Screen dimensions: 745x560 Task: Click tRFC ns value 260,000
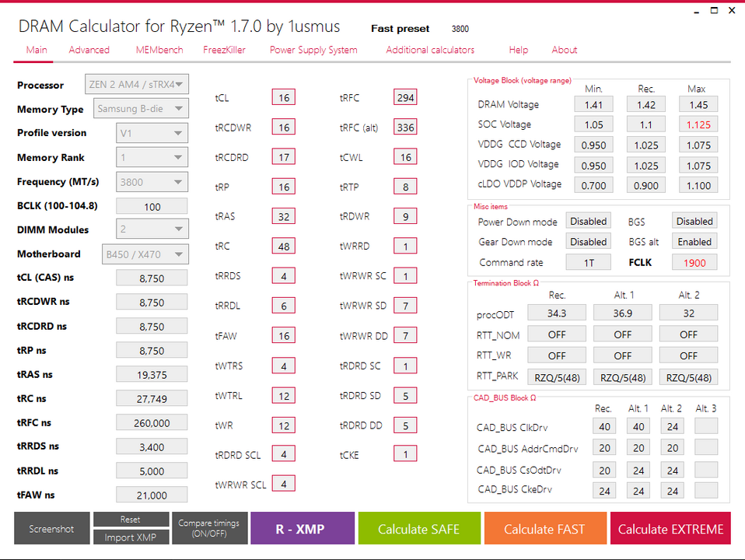coord(152,422)
